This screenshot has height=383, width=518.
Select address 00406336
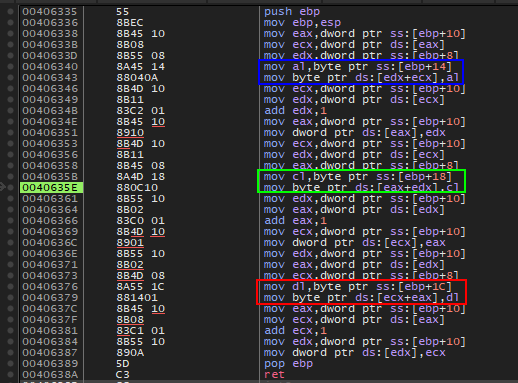pos(50,23)
